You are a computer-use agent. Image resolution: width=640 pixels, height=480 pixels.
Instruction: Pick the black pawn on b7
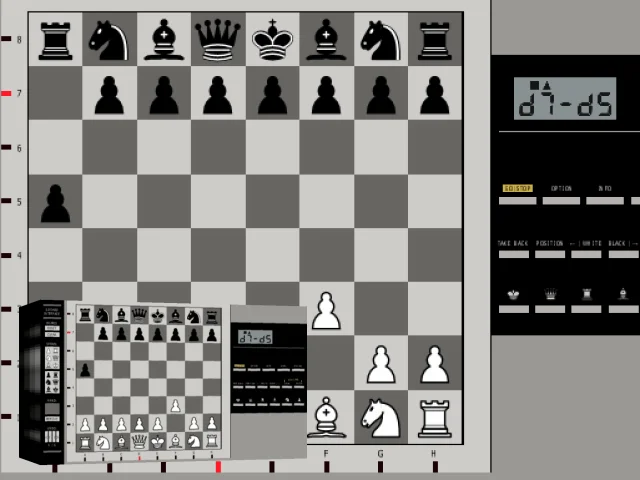(x=109, y=95)
